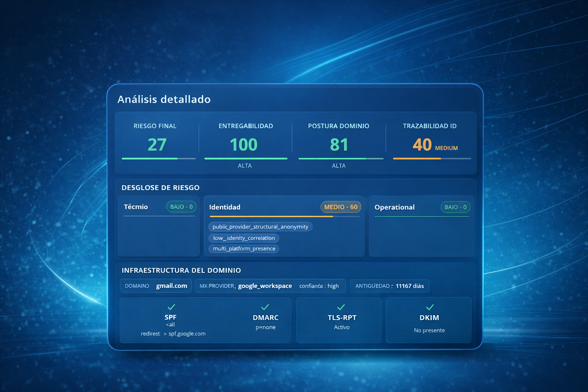Click the TRAZABILIDAD ID medium badge

click(447, 148)
